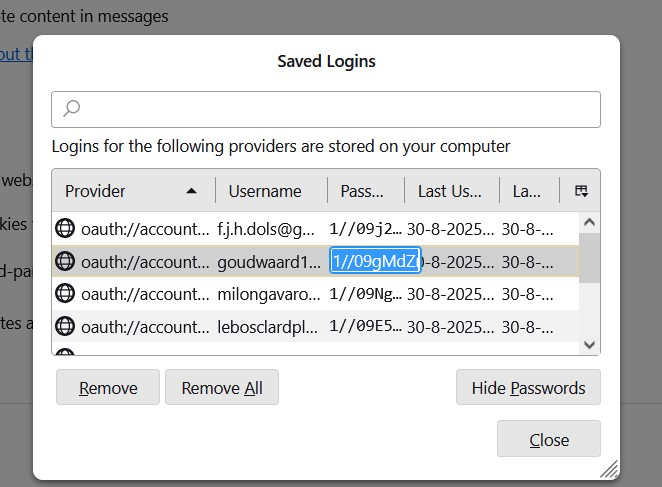Open the column picker icon

[581, 190]
